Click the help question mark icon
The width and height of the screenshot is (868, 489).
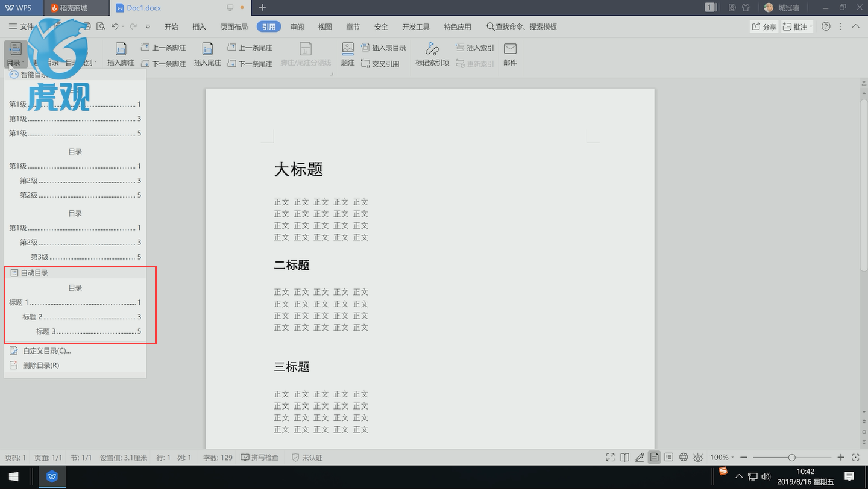point(826,26)
